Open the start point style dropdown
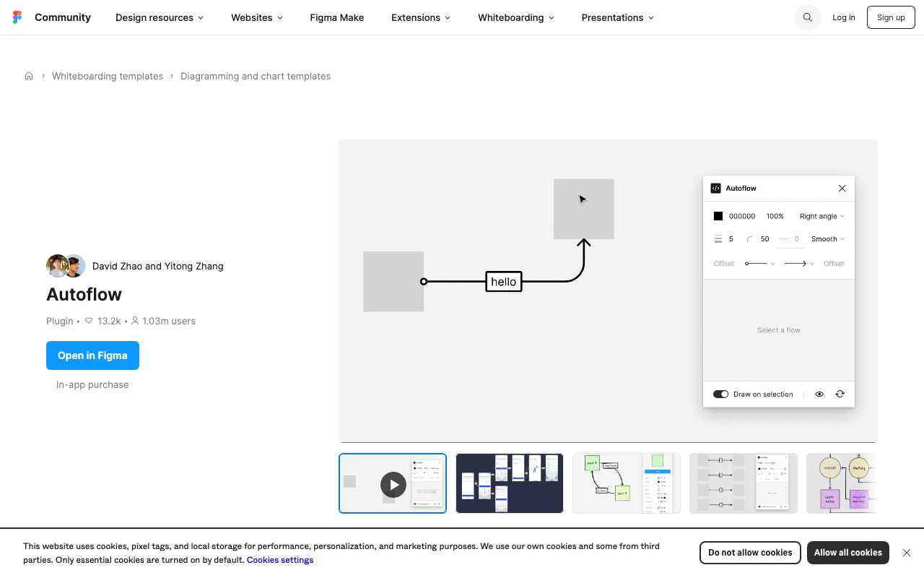This screenshot has height=578, width=924. [759, 264]
